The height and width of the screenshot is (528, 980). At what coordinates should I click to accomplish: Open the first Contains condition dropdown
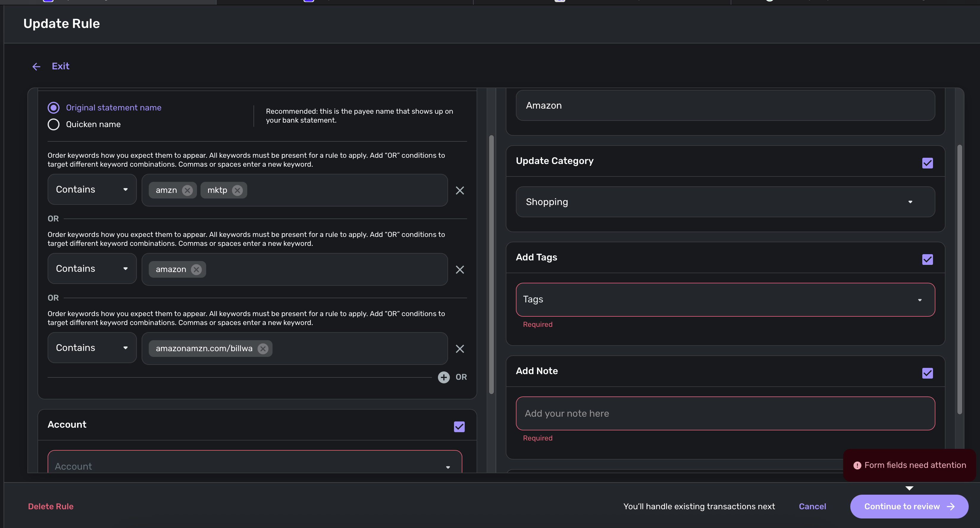92,190
